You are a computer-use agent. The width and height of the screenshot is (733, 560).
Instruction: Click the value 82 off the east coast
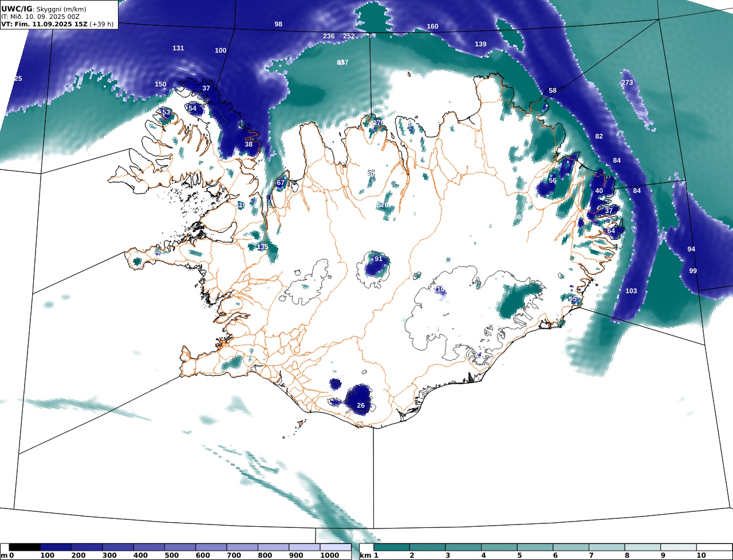599,136
